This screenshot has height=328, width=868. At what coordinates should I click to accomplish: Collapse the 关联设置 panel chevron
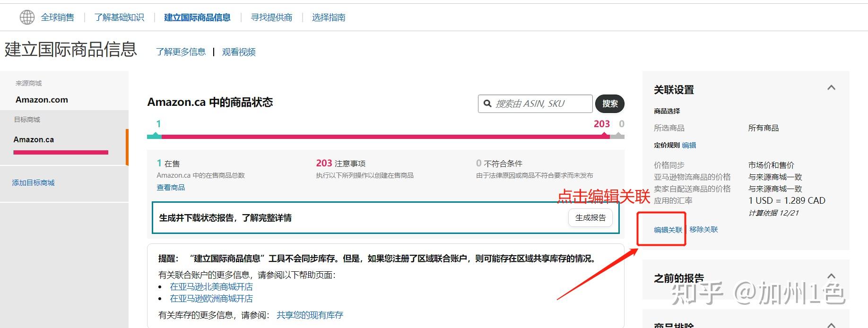(832, 87)
